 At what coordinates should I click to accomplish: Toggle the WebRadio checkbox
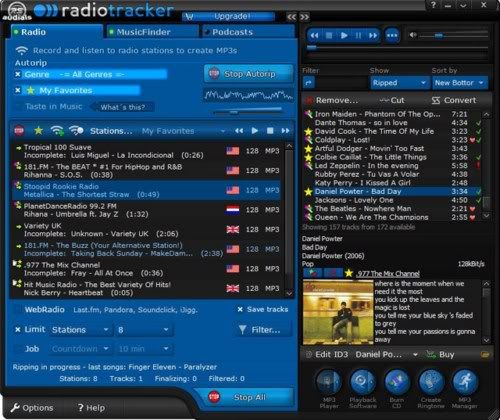click(19, 310)
